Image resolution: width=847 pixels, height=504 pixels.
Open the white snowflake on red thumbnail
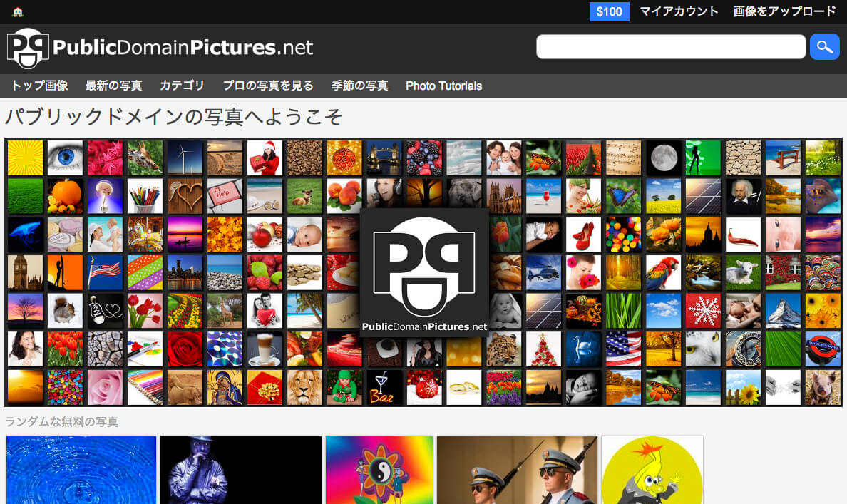coord(703,311)
